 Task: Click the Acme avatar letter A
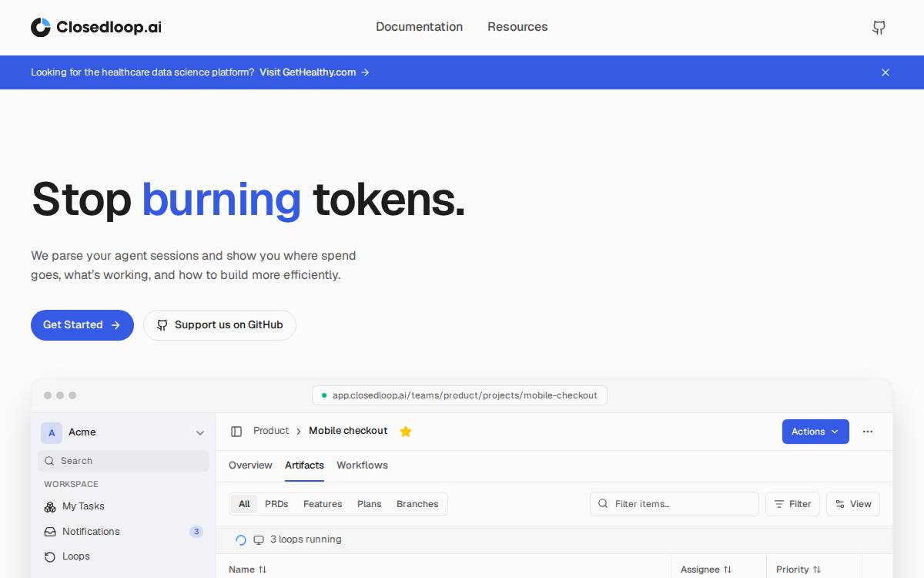52,432
